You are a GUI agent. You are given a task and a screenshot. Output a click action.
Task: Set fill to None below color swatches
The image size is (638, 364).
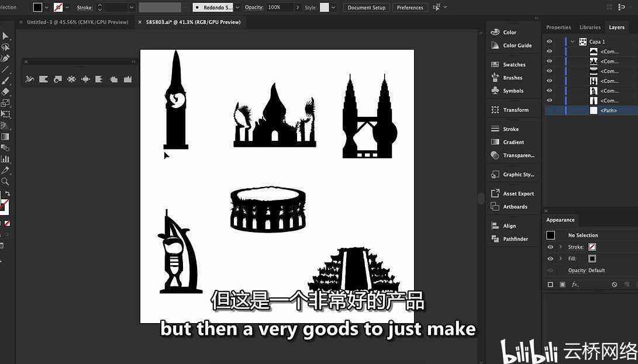pos(7,223)
